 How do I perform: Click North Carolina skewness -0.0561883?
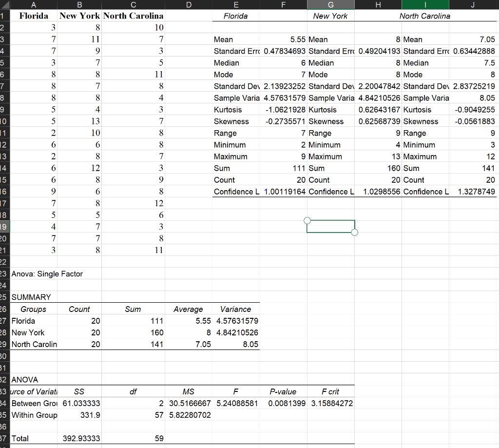point(475,122)
